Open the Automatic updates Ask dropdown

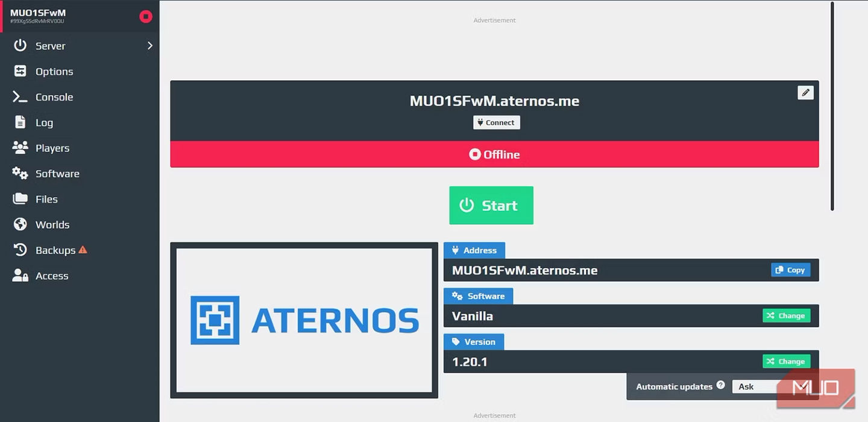tap(772, 387)
